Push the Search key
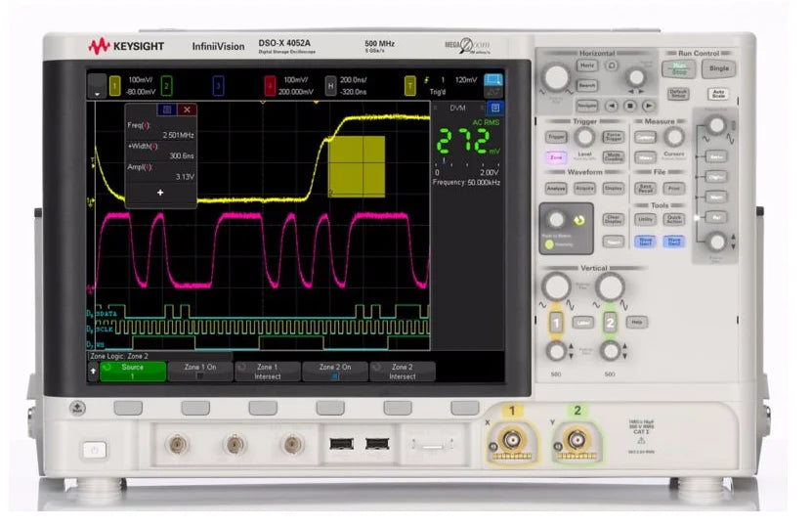Viewport: 812px width, 527px height. [x=587, y=85]
